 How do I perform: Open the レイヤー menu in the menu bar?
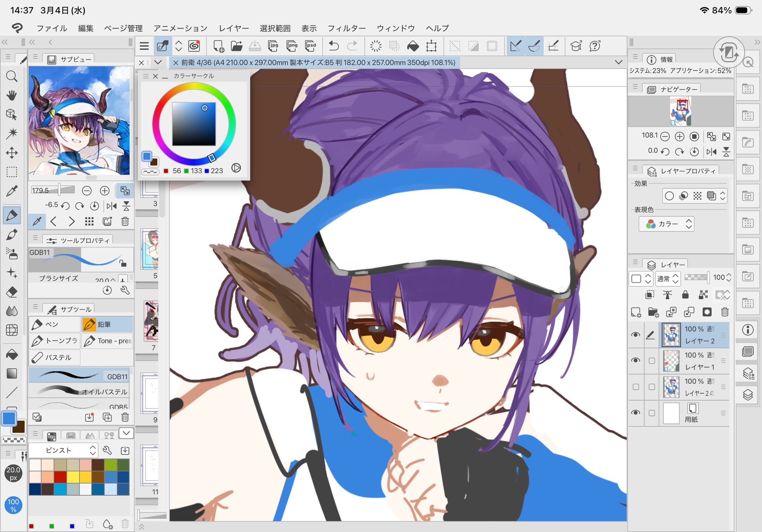click(234, 28)
